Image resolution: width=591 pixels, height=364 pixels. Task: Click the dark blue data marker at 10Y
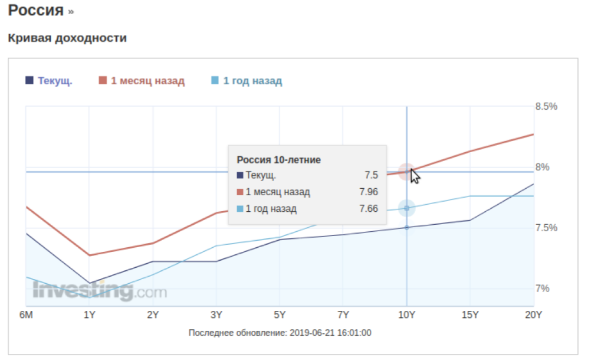pyautogui.click(x=406, y=227)
